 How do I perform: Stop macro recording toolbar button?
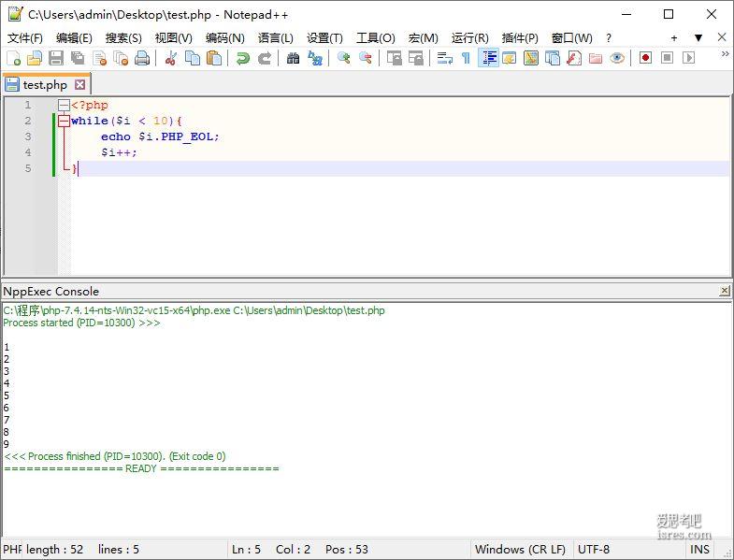tap(667, 58)
